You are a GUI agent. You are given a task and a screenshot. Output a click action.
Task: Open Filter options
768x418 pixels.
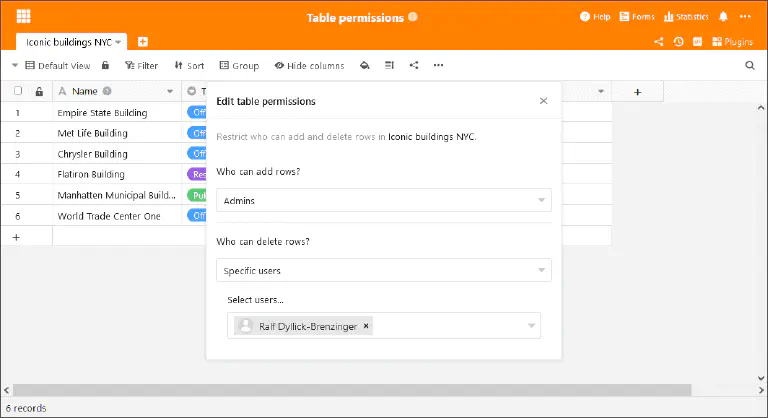tap(141, 66)
